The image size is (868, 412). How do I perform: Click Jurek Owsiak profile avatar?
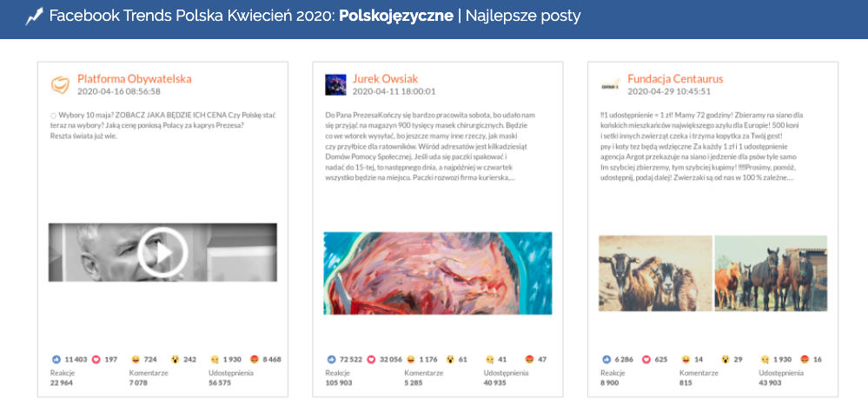[x=335, y=84]
